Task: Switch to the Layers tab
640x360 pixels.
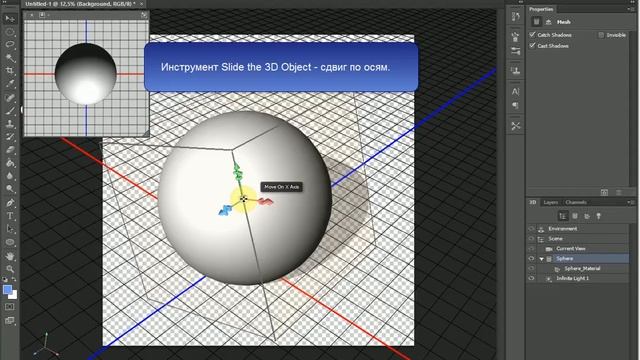Action: [551, 202]
